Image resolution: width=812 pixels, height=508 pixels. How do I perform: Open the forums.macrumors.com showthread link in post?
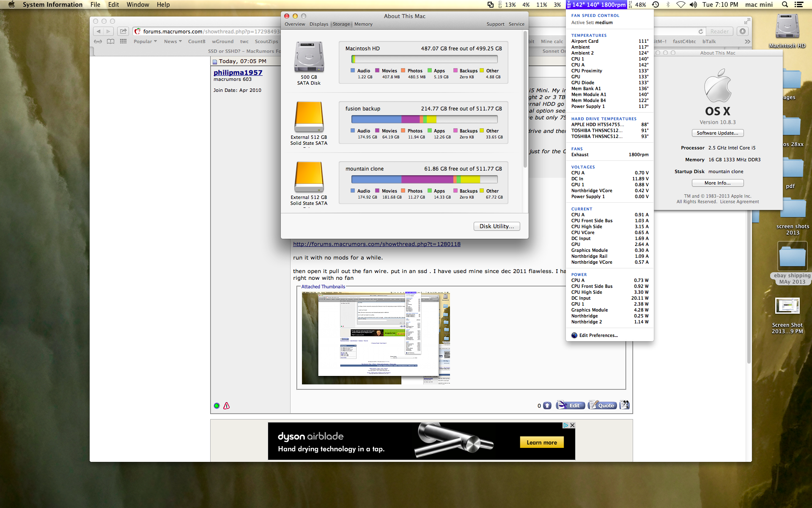click(x=376, y=244)
